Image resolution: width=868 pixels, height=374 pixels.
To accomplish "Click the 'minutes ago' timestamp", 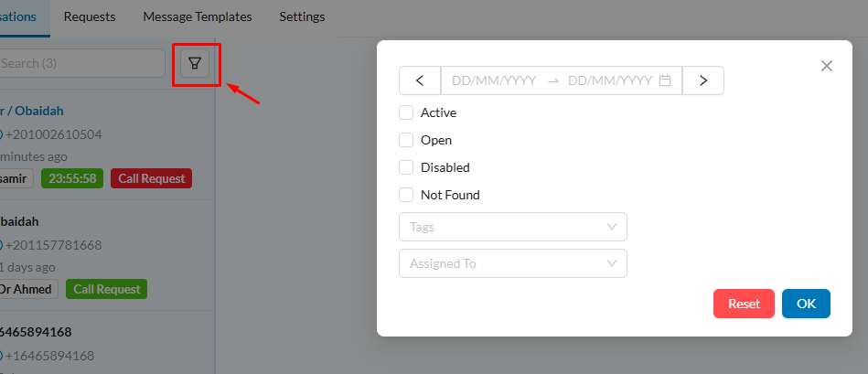I will [x=34, y=156].
